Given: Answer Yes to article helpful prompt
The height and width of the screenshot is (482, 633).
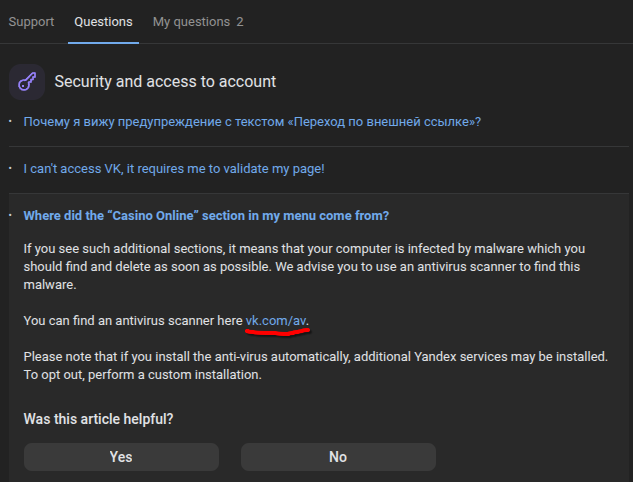Looking at the screenshot, I should [121, 457].
